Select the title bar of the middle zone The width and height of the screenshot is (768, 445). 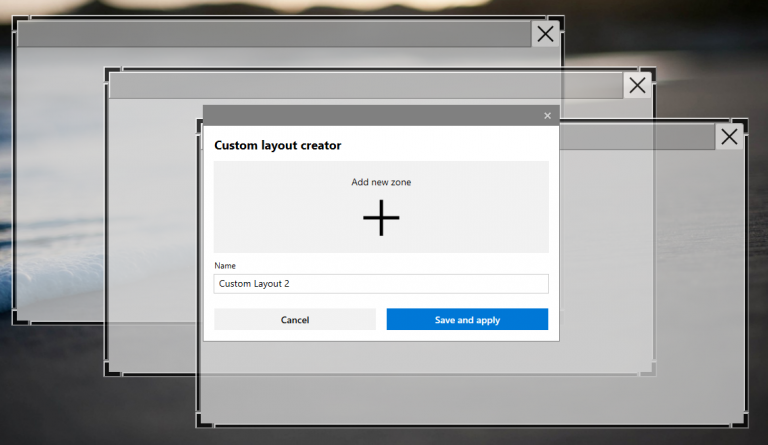pyautogui.click(x=366, y=86)
